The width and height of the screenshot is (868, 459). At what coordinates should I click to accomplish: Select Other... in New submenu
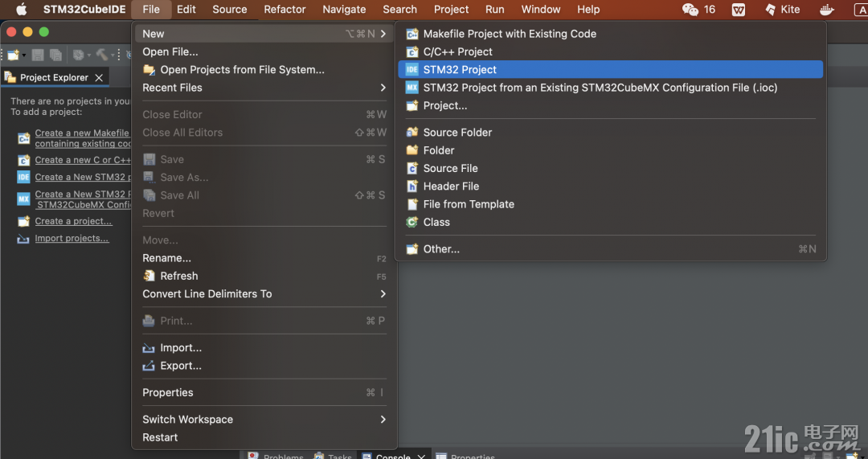coord(611,249)
